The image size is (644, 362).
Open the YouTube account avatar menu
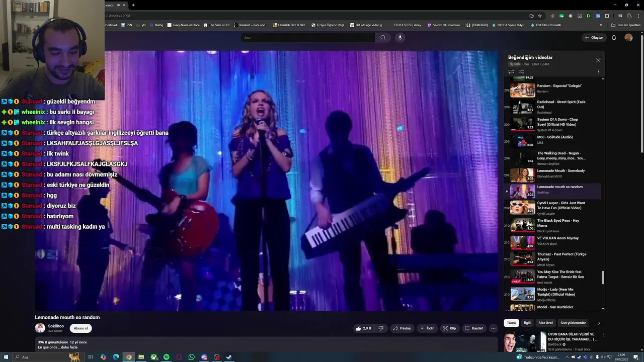pyautogui.click(x=628, y=38)
